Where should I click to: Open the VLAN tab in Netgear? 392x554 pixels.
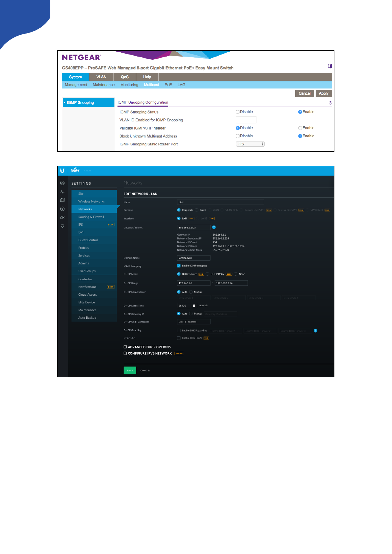[101, 77]
